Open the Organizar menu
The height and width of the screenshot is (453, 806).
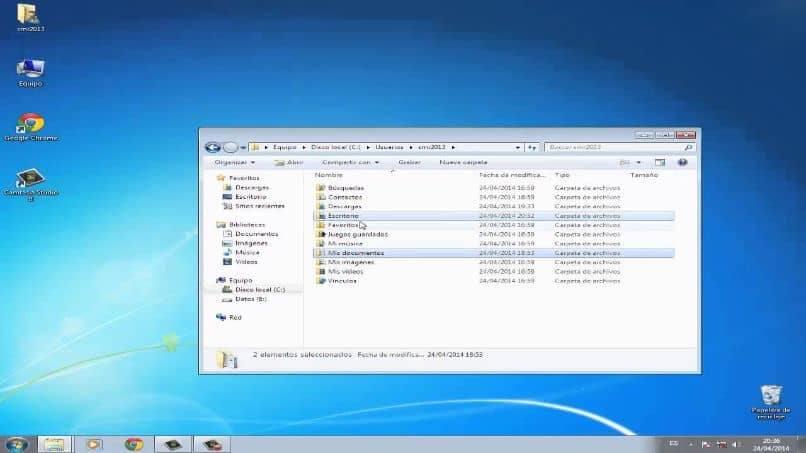point(234,162)
